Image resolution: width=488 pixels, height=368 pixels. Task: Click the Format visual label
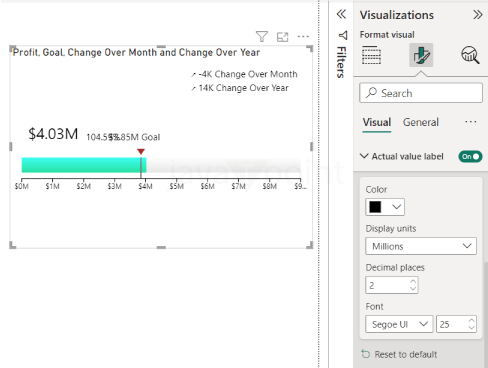[387, 35]
